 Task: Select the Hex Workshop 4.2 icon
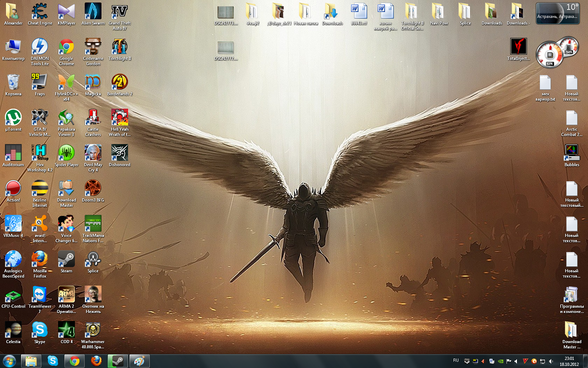[x=40, y=158]
